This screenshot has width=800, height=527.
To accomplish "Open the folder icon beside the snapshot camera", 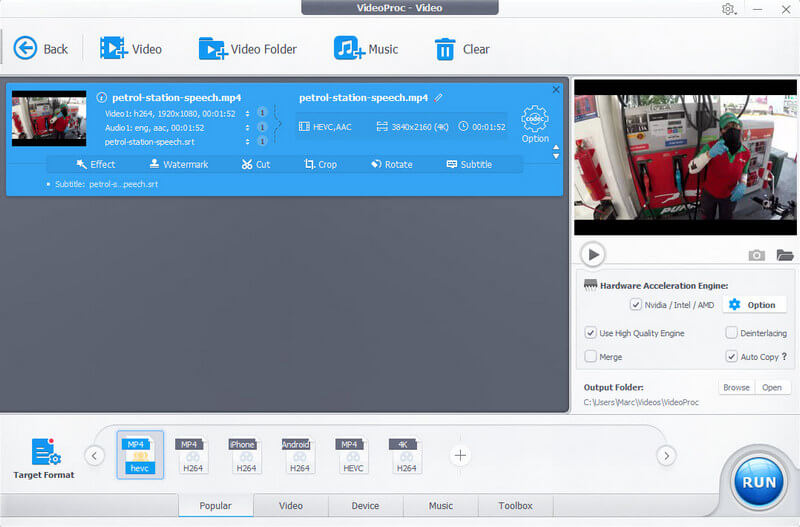I will point(785,255).
